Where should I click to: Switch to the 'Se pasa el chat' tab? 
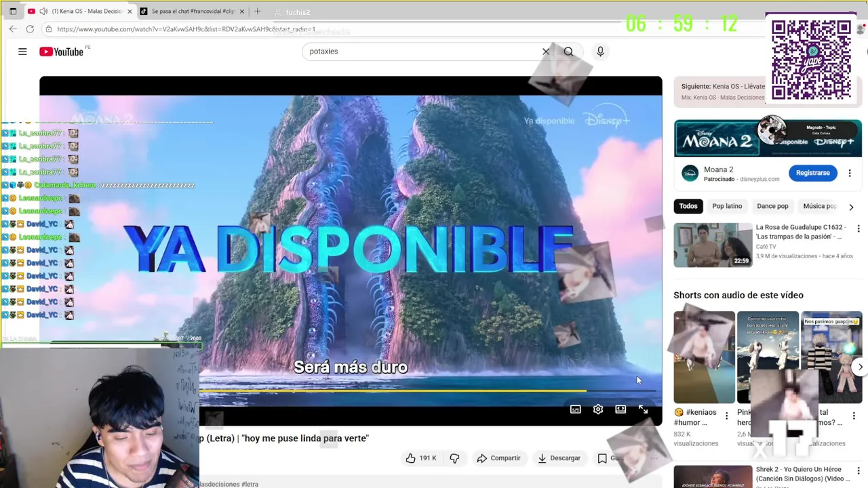click(193, 12)
